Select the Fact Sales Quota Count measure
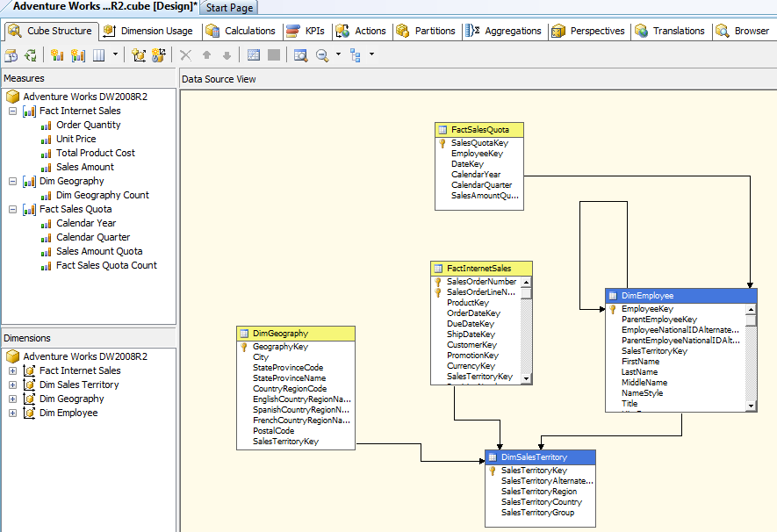The width and height of the screenshot is (777, 532). point(106,265)
